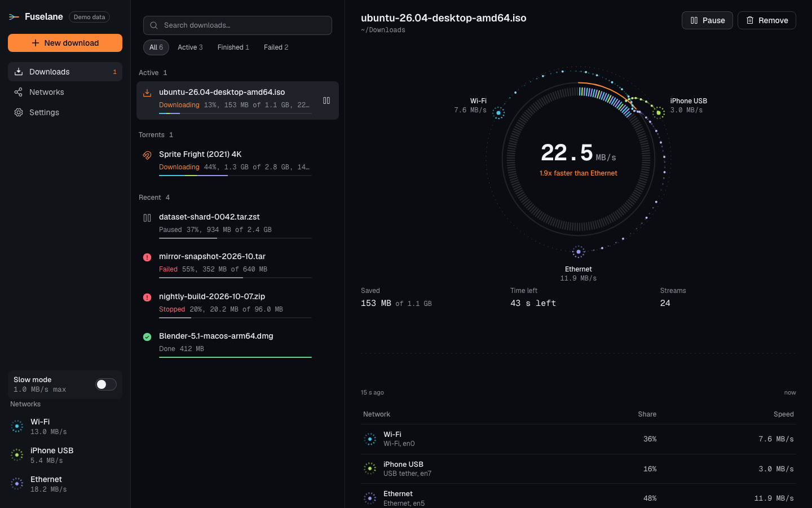The width and height of the screenshot is (812, 508).
Task: Click the iPhone USB node on the dial
Action: (x=659, y=113)
